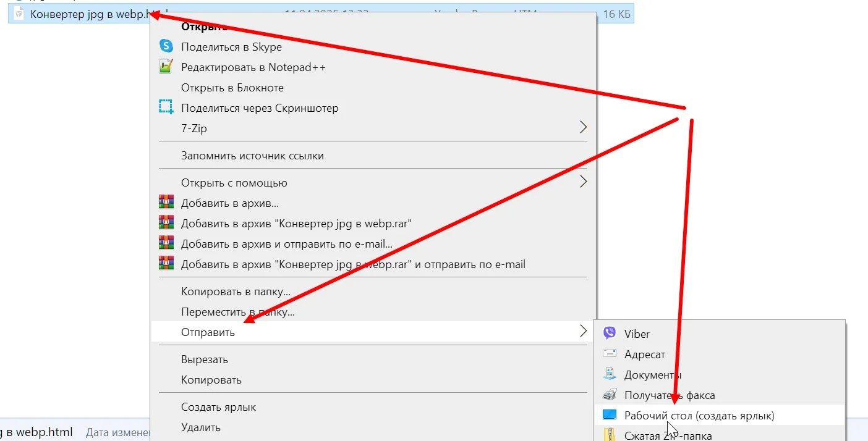
Task: Expand the 7-Zip submenu arrow
Action: point(582,128)
